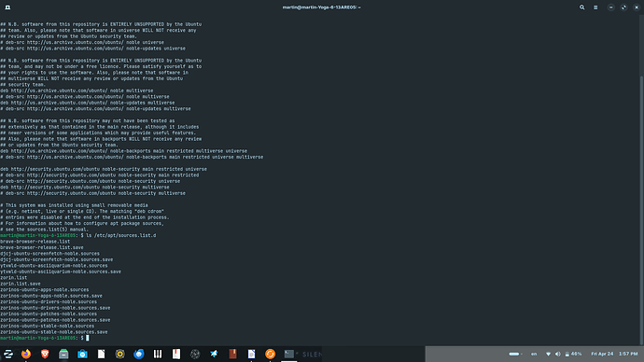Open the blue paper-plane taskbar icon
The height and width of the screenshot is (362, 644).
click(x=214, y=354)
